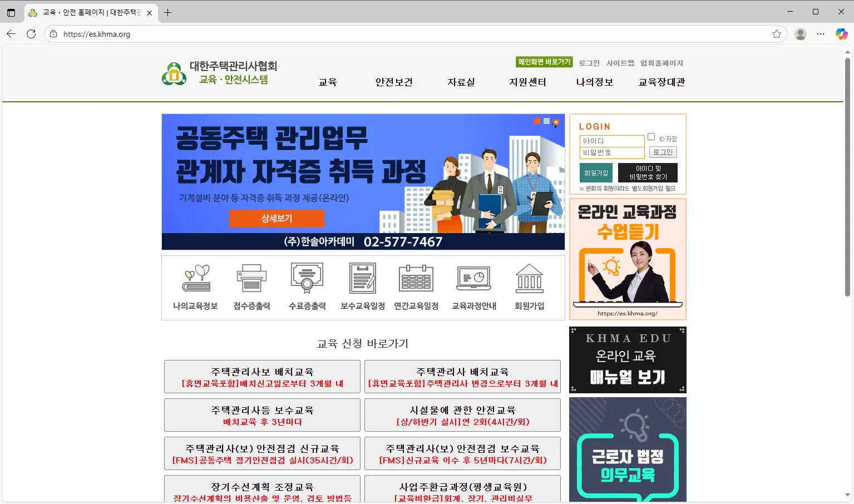This screenshot has height=504, width=854.
Task: Click 아이디 및 비밀번호 찾기
Action: point(648,172)
